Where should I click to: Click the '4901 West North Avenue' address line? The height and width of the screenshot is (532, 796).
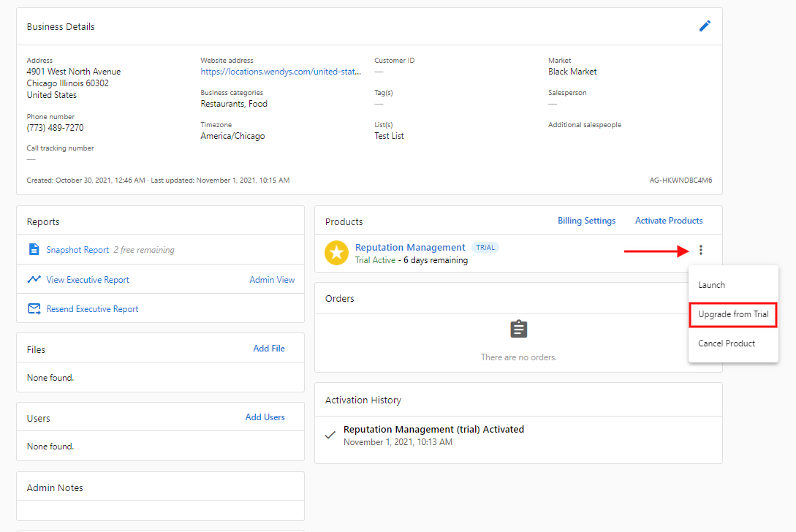pos(74,72)
